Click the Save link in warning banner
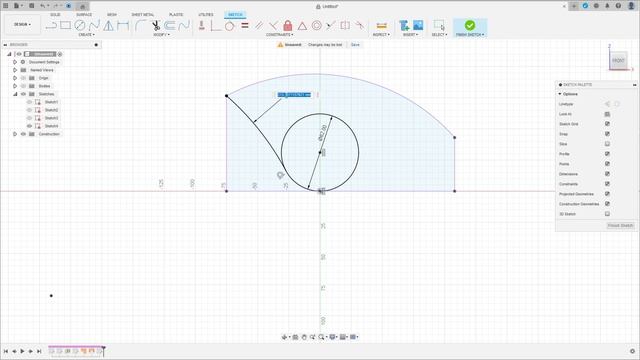 [355, 44]
